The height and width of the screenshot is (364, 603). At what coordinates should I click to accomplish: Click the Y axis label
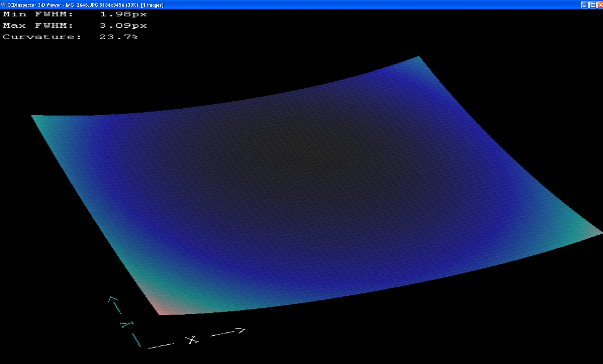pyautogui.click(x=126, y=324)
